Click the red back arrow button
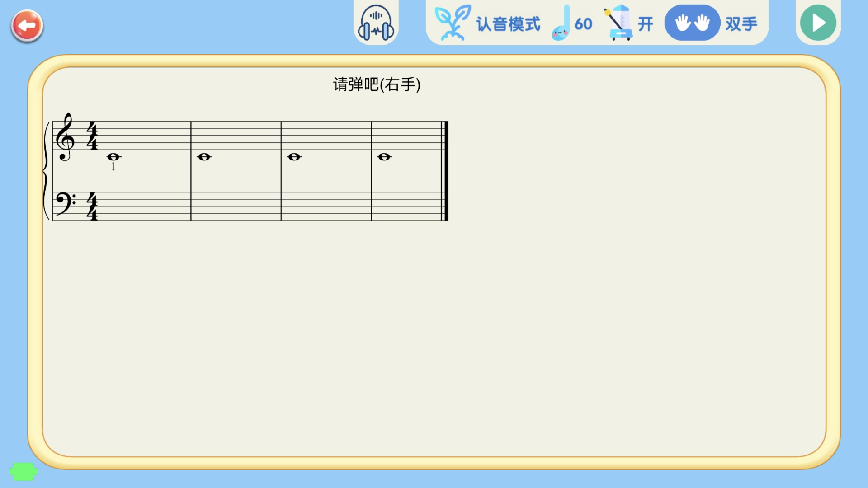 27,26
